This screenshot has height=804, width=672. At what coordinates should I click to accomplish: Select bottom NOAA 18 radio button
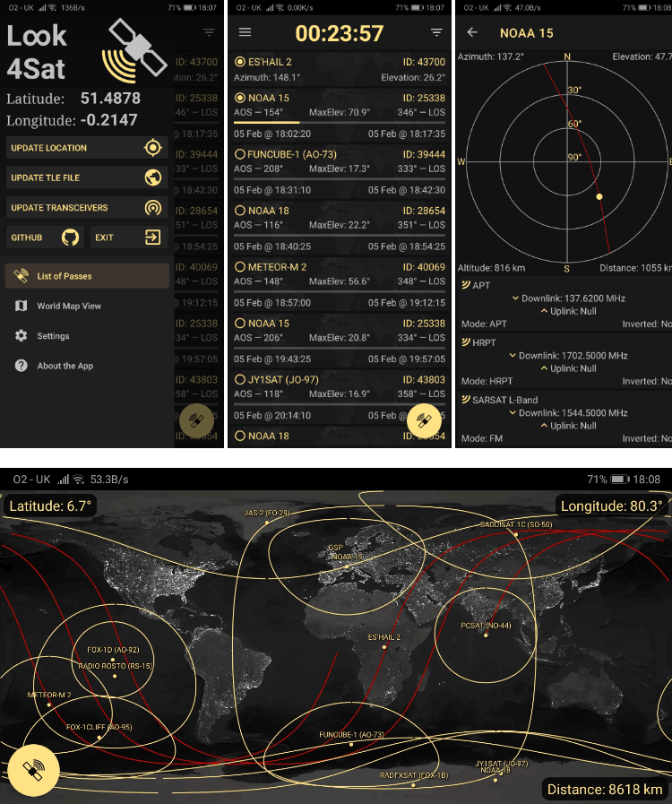tap(239, 437)
